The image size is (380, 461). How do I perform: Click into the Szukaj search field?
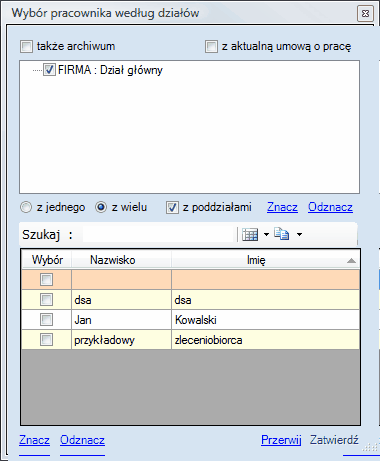[x=158, y=234]
